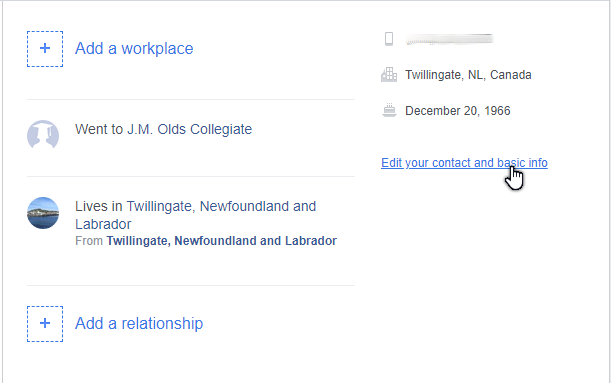Open the Add a relationship link
This screenshot has width=611, height=383.
pos(139,323)
